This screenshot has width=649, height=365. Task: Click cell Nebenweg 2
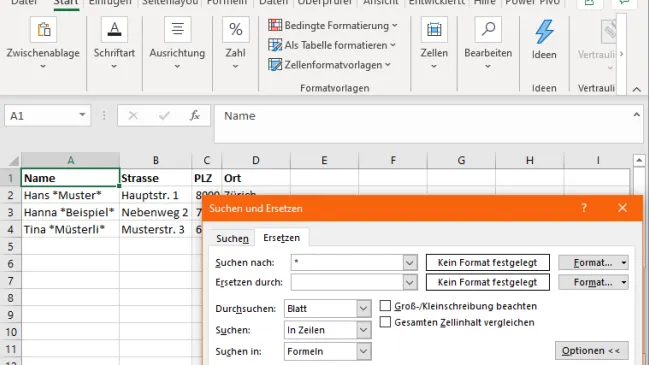click(x=156, y=212)
